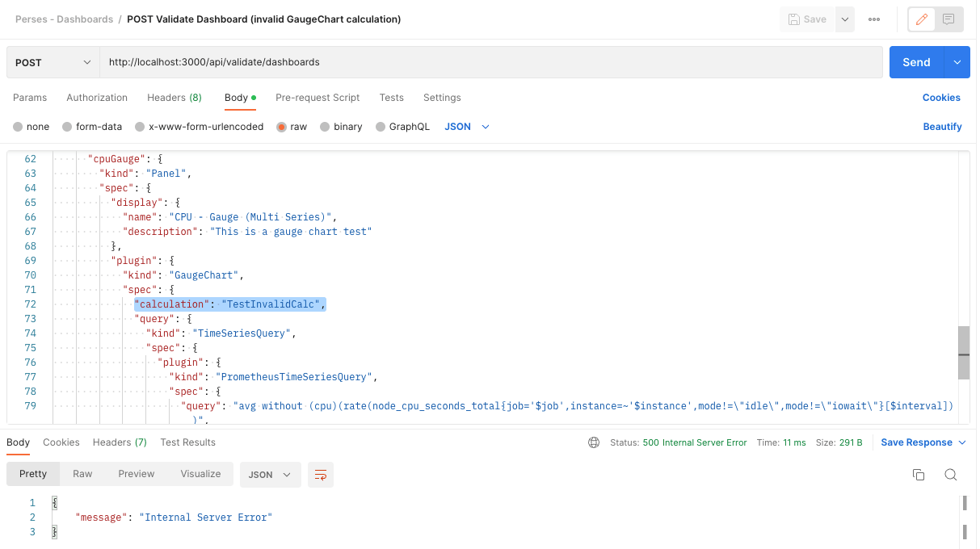This screenshot has width=980, height=549.
Task: Open the Pre-request Script tab
Action: click(x=318, y=98)
